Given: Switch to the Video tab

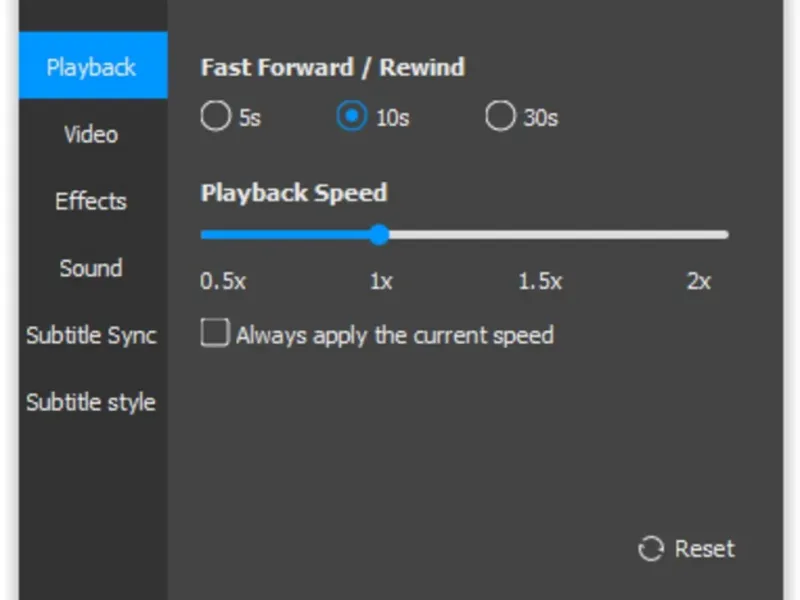Looking at the screenshot, I should coord(92,134).
